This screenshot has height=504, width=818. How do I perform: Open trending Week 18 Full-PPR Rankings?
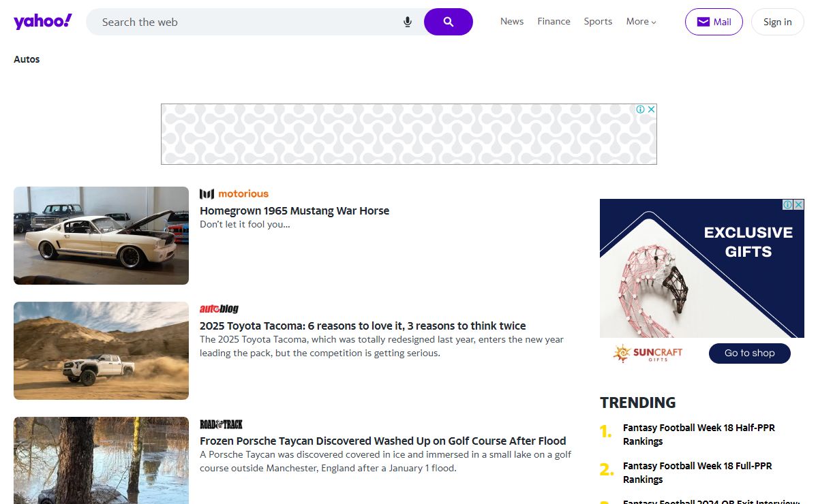[697, 473]
